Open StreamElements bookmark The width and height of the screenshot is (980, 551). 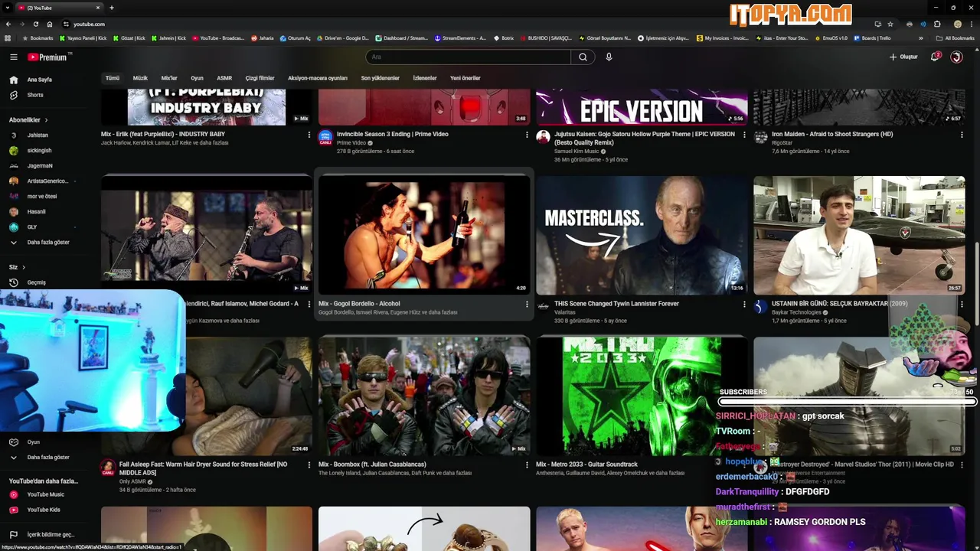coord(460,37)
